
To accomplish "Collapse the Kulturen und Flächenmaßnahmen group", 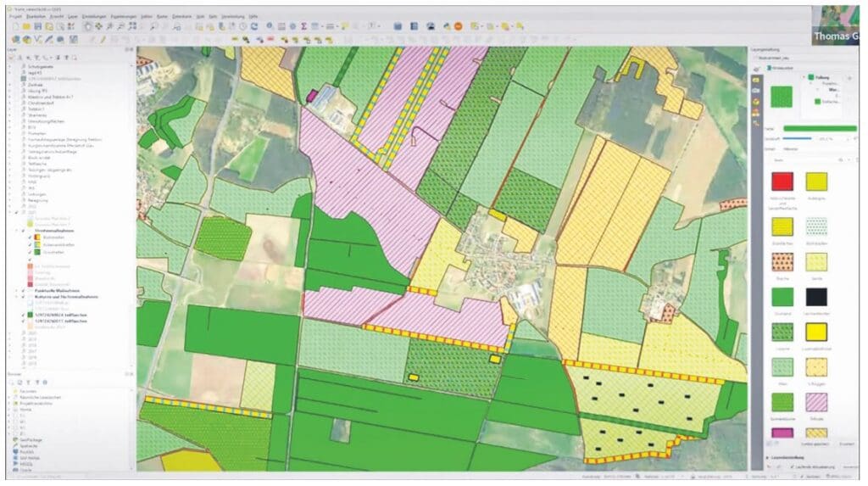I will pyautogui.click(x=16, y=297).
